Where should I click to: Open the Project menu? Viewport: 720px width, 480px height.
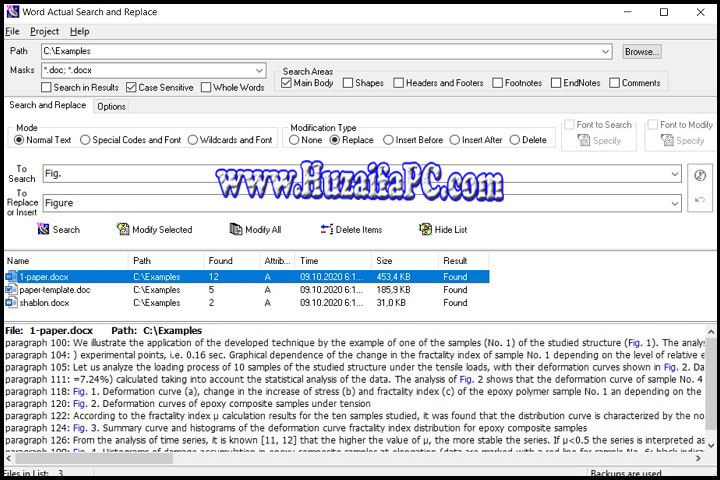click(x=45, y=31)
